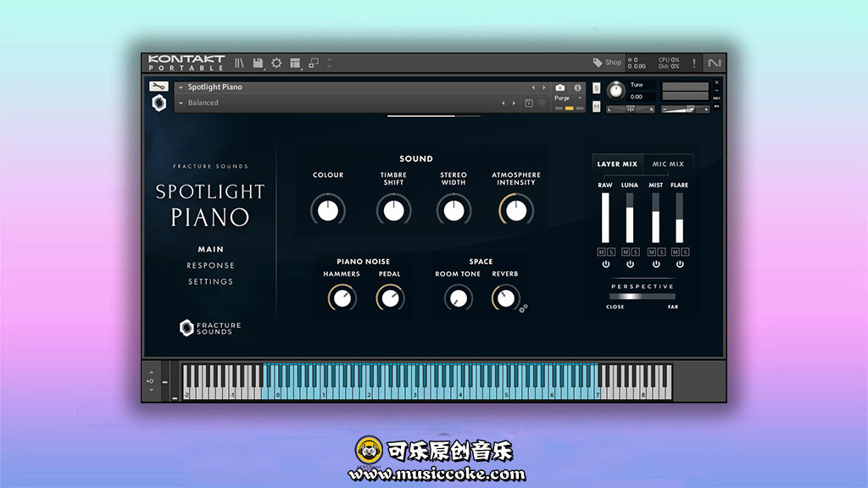Open the RESPONSE page
Screen dimensions: 868x488
[x=210, y=265]
